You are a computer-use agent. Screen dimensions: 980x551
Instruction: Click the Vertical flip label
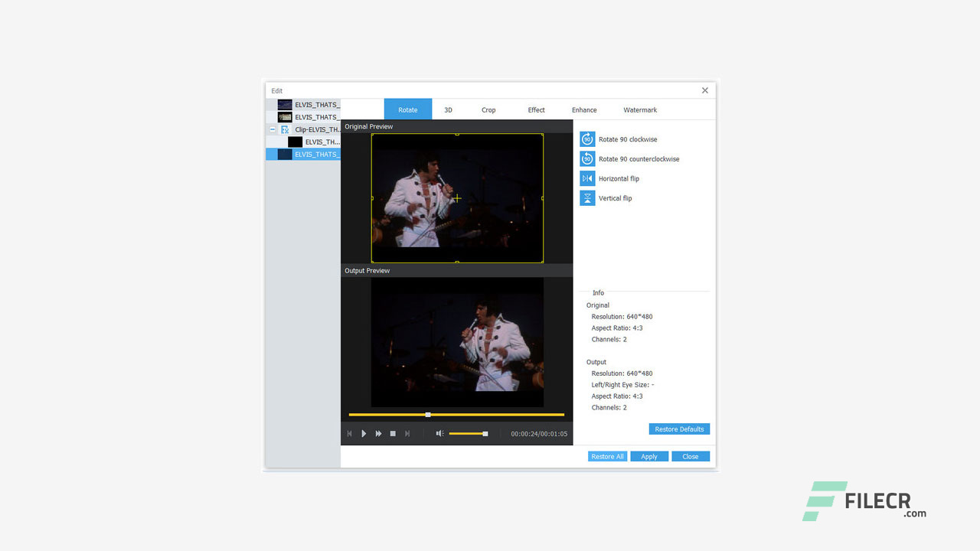(616, 198)
